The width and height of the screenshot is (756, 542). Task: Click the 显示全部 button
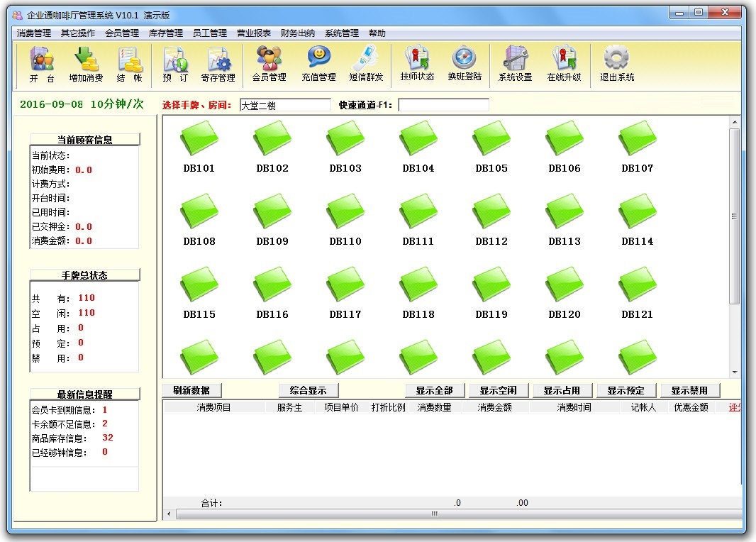pyautogui.click(x=435, y=390)
